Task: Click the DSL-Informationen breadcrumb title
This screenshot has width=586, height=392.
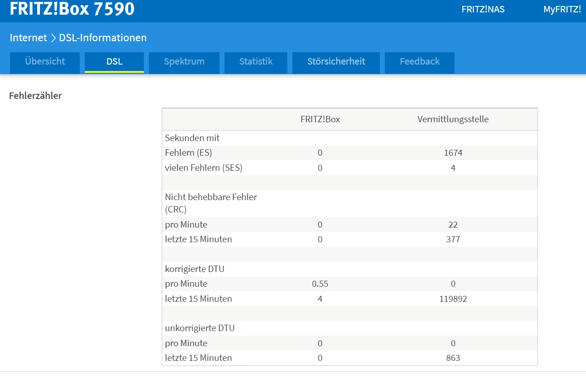Action: 103,38
